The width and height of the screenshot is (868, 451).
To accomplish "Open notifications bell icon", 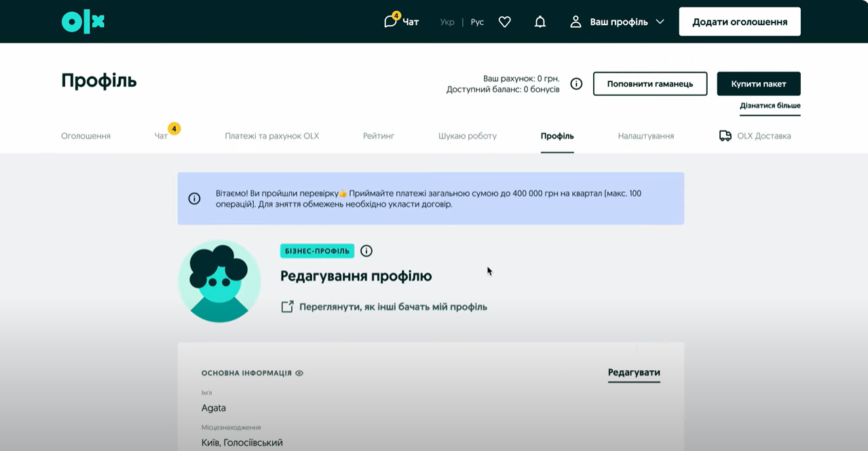I will coord(540,22).
